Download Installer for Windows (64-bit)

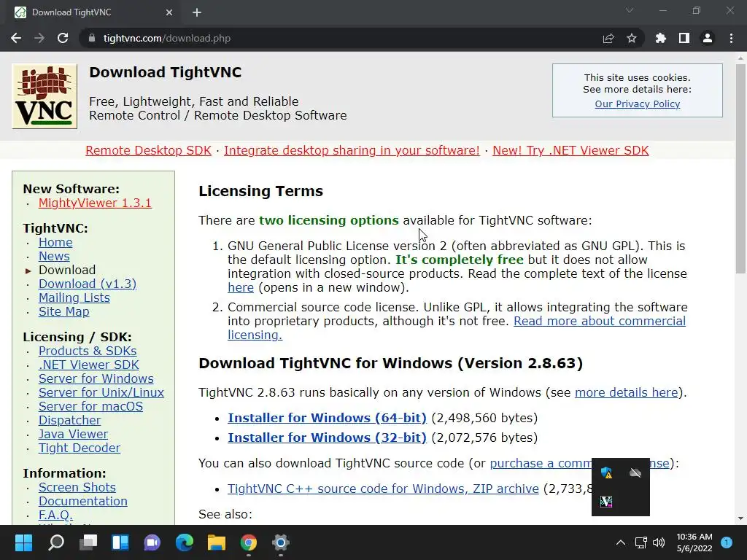327,418
